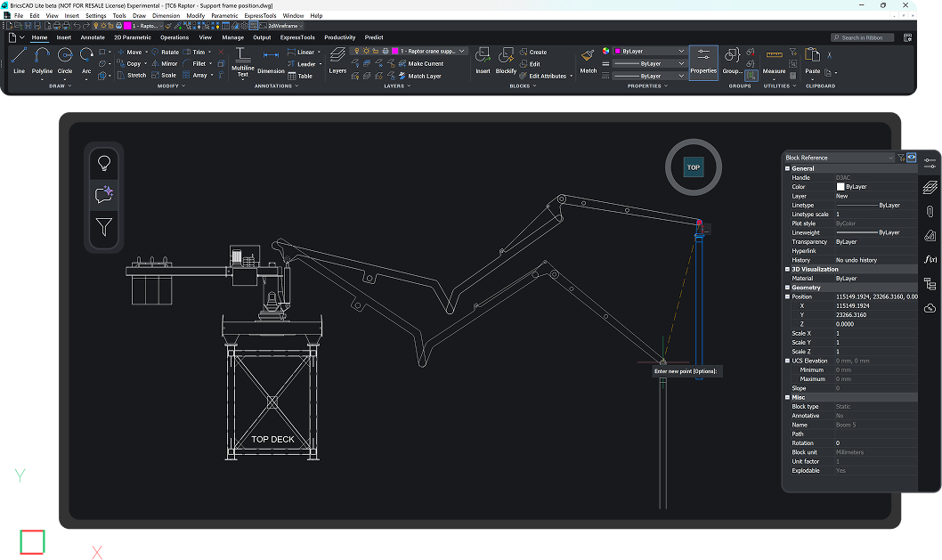Collapse the General properties section
942x560 pixels.
(788, 169)
